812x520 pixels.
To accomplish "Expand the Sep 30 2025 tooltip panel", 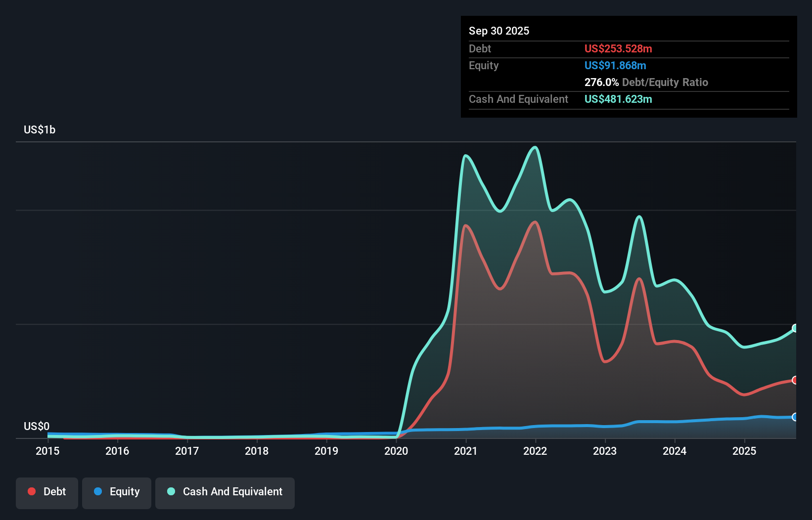I will coord(499,31).
